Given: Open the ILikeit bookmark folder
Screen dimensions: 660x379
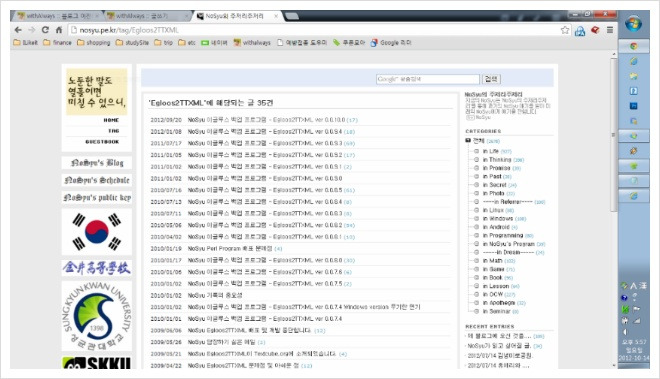Looking at the screenshot, I should click(x=26, y=43).
